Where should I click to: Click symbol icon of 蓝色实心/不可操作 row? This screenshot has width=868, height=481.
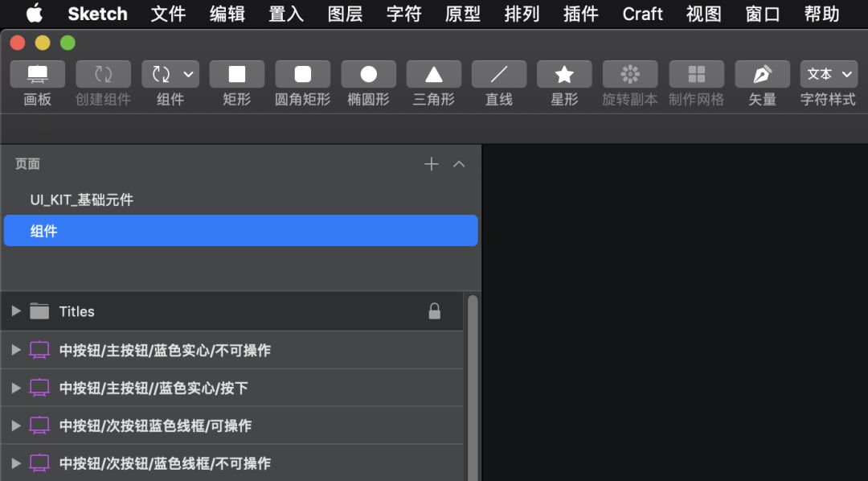[39, 350]
